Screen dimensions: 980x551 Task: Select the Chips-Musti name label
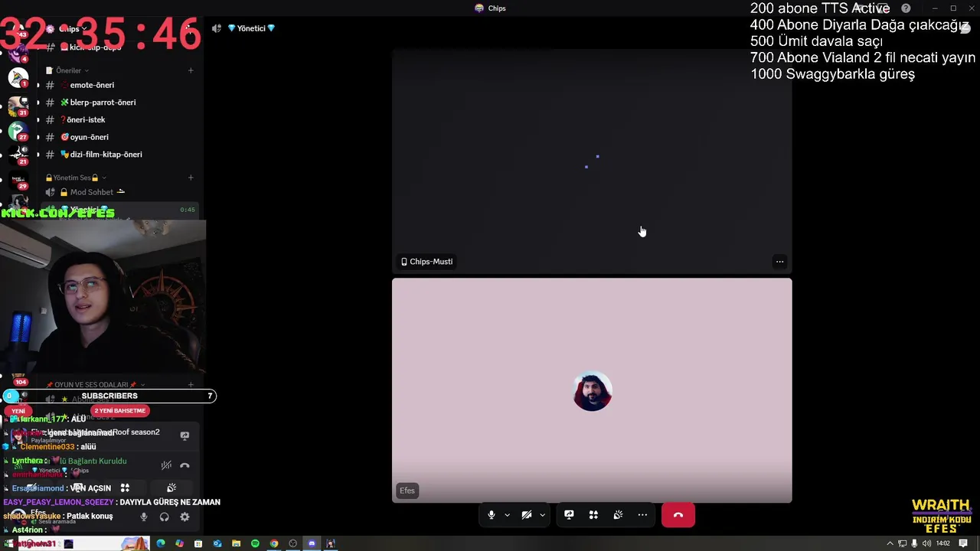point(427,262)
